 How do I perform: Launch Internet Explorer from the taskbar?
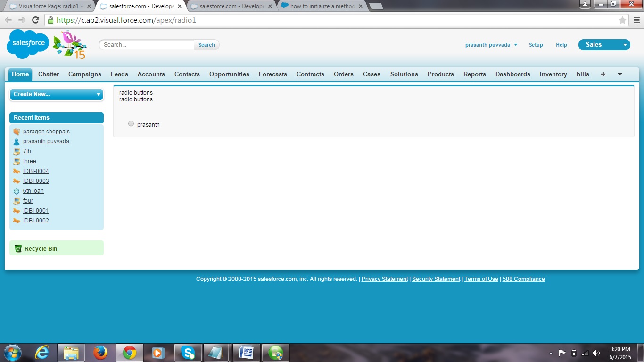pos(42,353)
